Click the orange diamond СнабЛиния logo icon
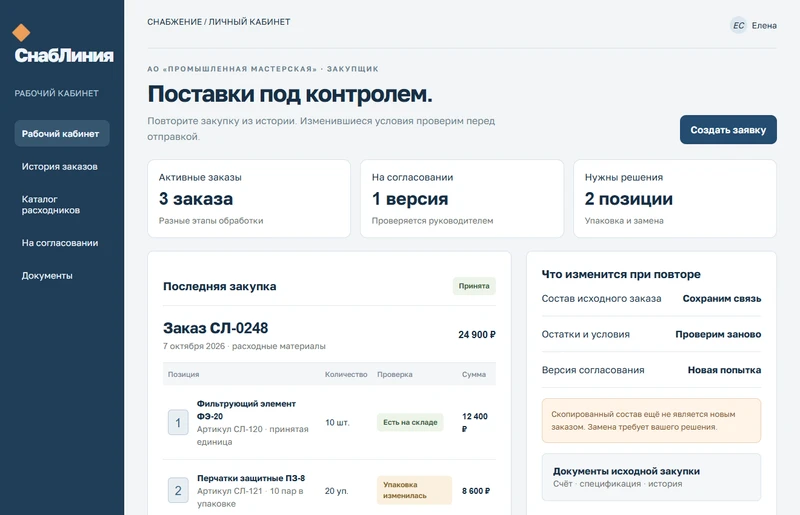The width and height of the screenshot is (800, 515). (x=21, y=32)
